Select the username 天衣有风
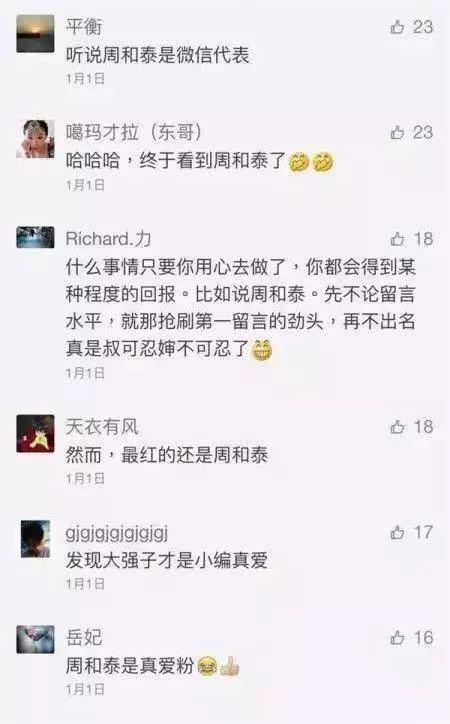450x724 pixels. click(x=102, y=427)
